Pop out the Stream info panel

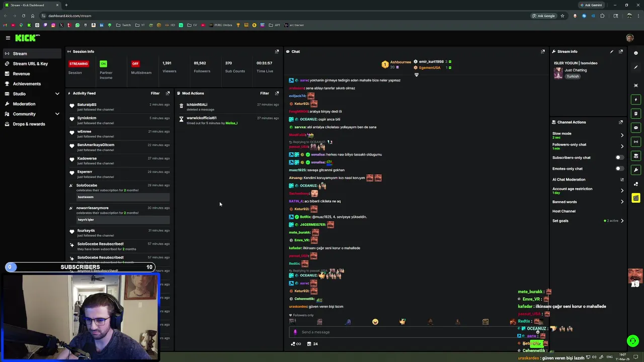[x=621, y=51]
